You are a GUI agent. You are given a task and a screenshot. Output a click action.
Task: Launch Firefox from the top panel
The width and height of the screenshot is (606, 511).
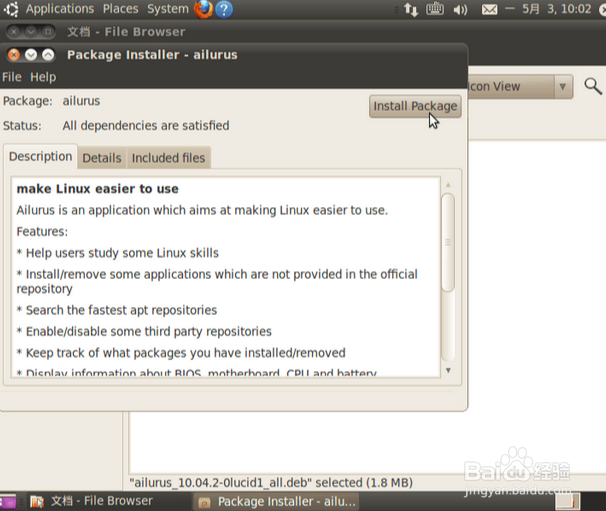pyautogui.click(x=203, y=9)
